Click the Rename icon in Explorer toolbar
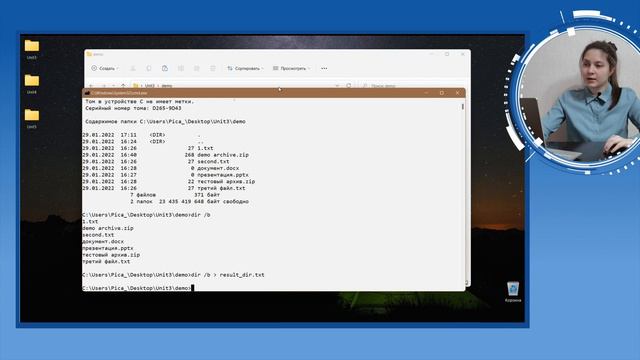The height and width of the screenshot is (360, 640). 181,68
